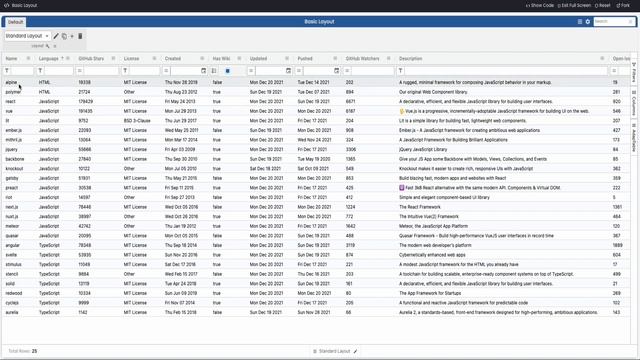Screen dimensions: 640x360
Task: Open the Pushed filter calendar picker
Action: point(337,71)
